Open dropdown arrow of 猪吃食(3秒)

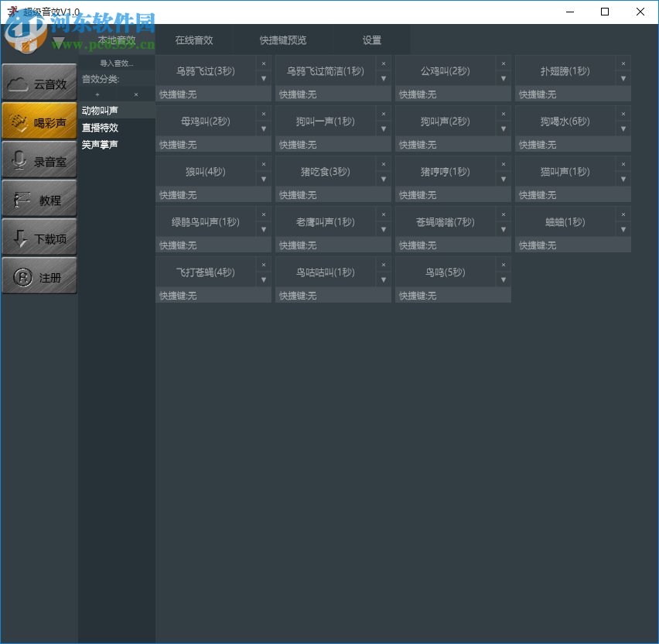384,179
